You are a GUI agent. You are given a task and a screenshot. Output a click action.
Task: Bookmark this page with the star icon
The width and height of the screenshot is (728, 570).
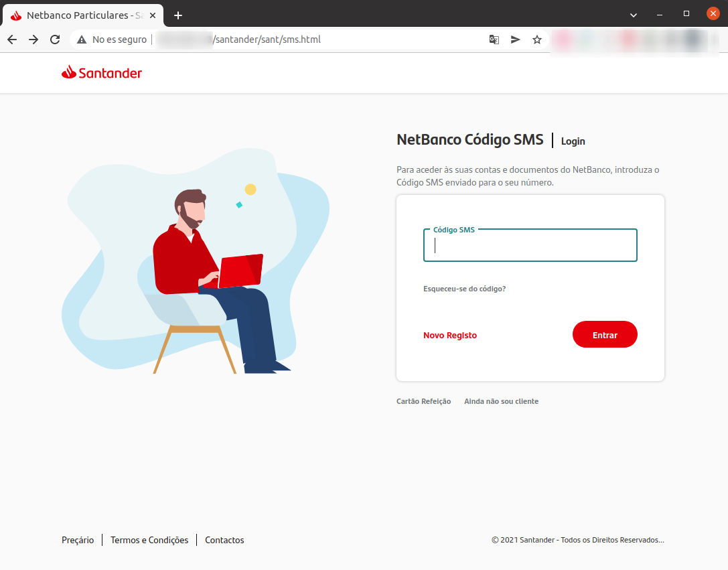(537, 40)
